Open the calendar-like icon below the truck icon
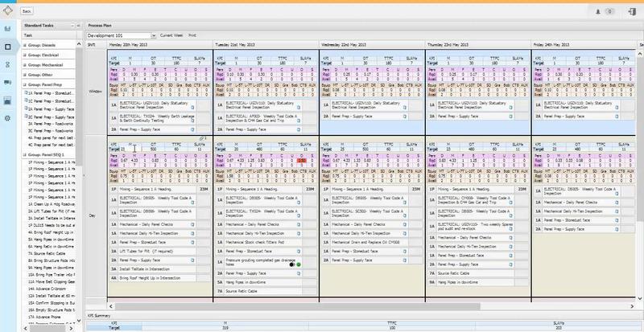The width and height of the screenshot is (644, 332). tap(7, 100)
